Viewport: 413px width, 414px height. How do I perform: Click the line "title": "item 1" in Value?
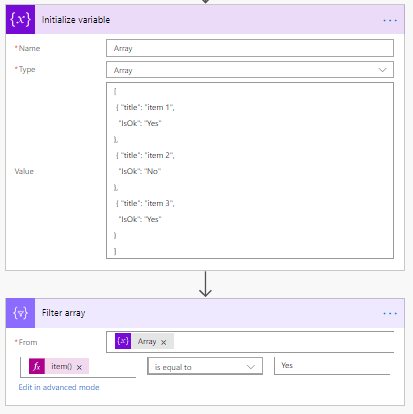(145, 107)
